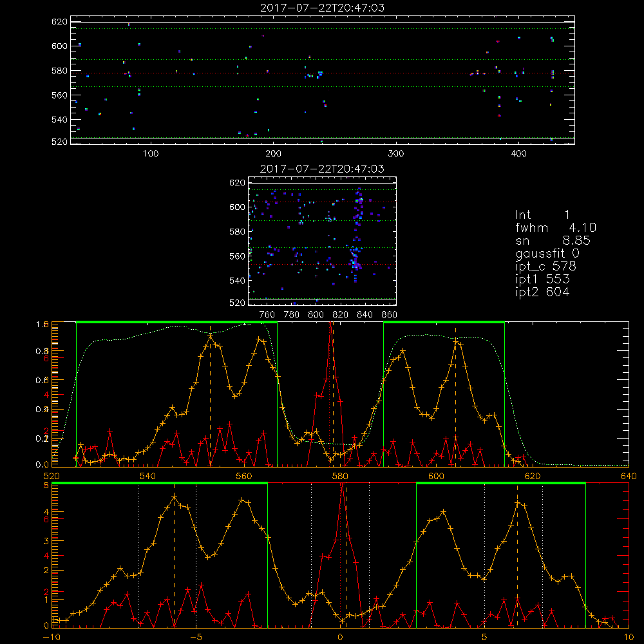This screenshot has height=644, width=644.
Task: Click x-axis label 820 on middle plot
Action: 341,315
